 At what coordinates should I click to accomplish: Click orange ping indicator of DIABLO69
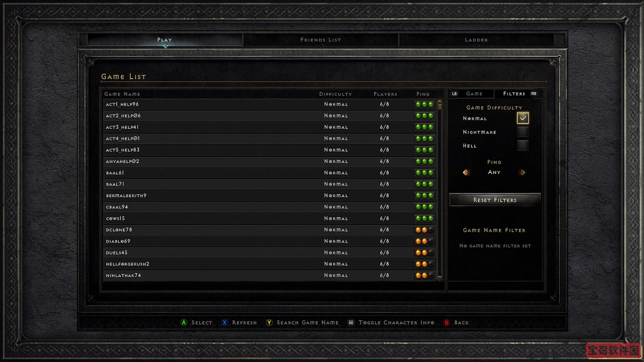(x=425, y=241)
